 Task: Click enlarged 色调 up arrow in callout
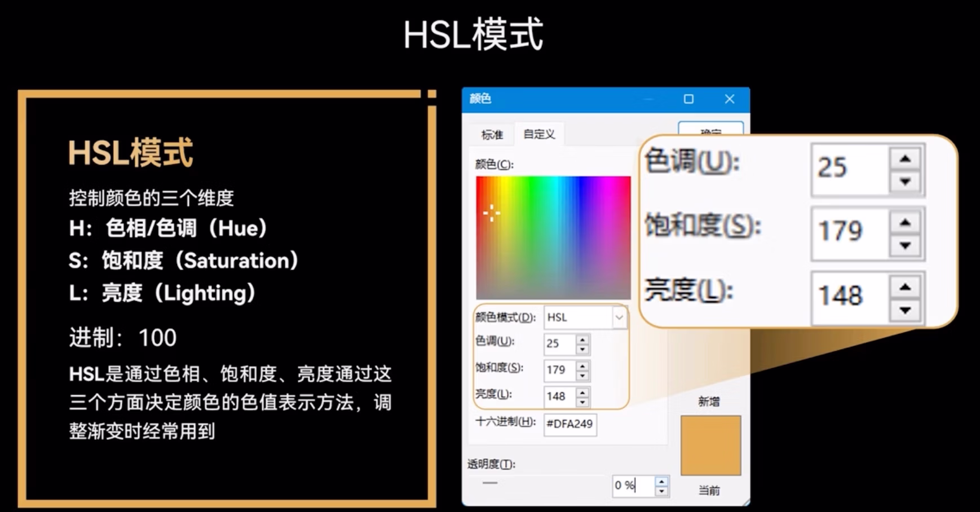(906, 159)
